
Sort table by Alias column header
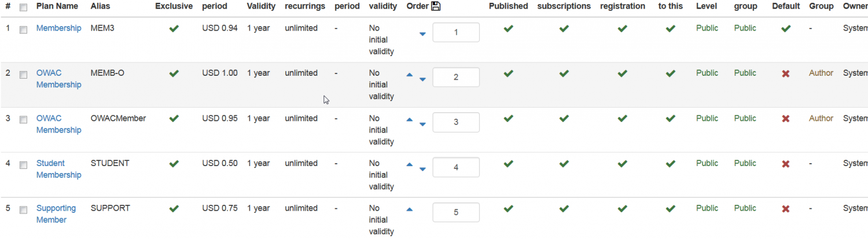[x=101, y=6]
